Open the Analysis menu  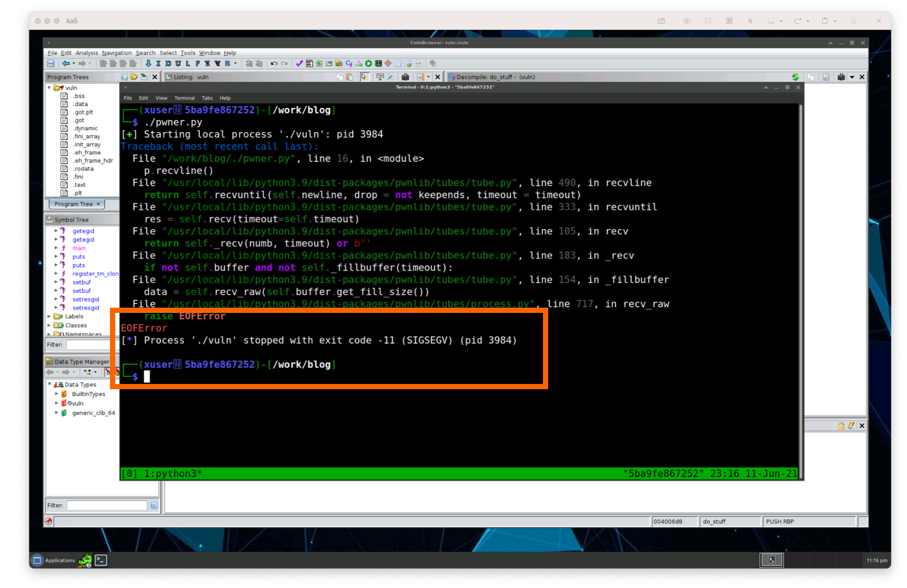pyautogui.click(x=87, y=53)
